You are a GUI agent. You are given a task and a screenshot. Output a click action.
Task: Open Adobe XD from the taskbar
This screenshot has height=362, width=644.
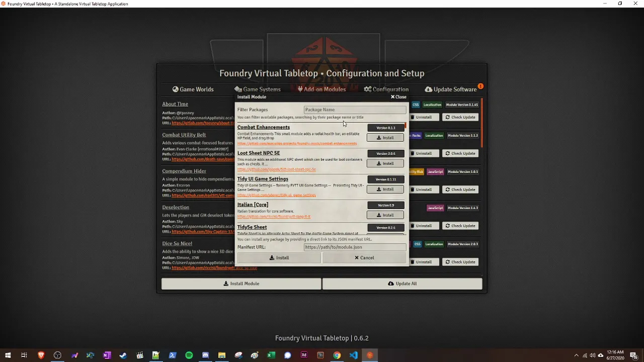click(304, 355)
